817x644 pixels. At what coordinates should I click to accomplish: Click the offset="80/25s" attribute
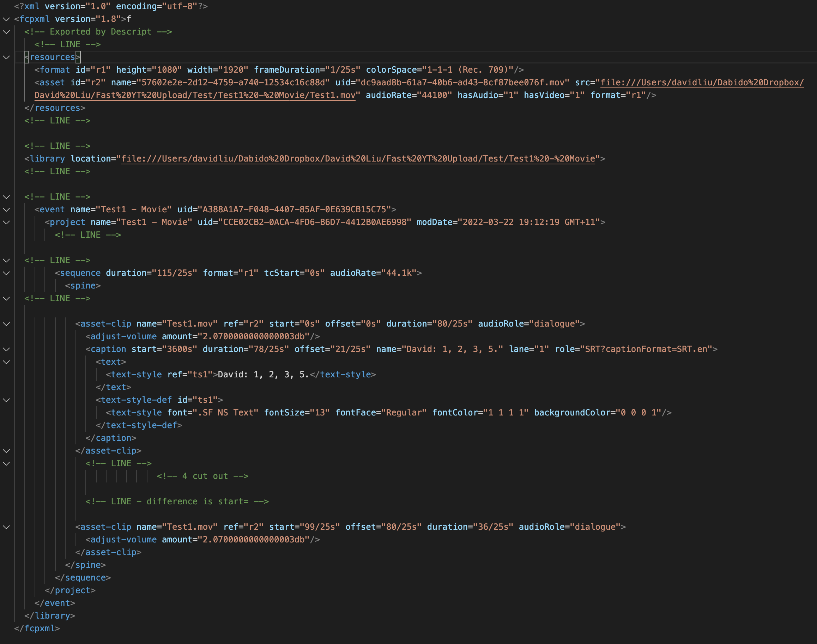383,527
